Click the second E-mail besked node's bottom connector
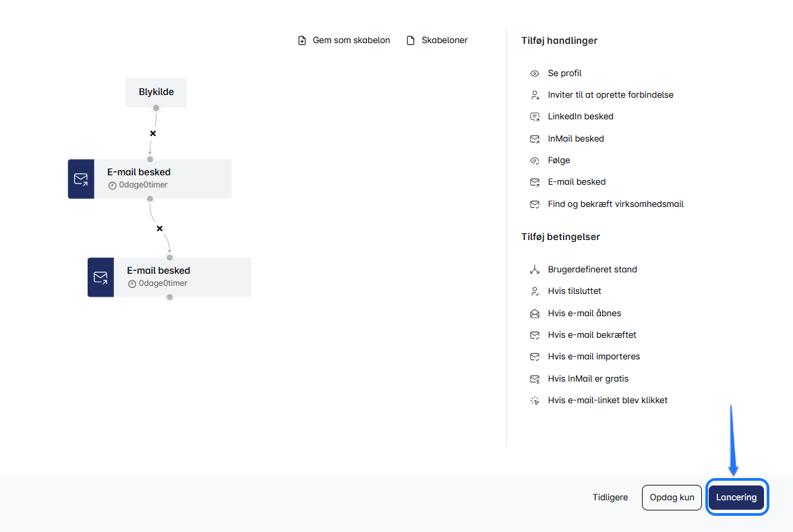The width and height of the screenshot is (793, 532). [x=170, y=297]
